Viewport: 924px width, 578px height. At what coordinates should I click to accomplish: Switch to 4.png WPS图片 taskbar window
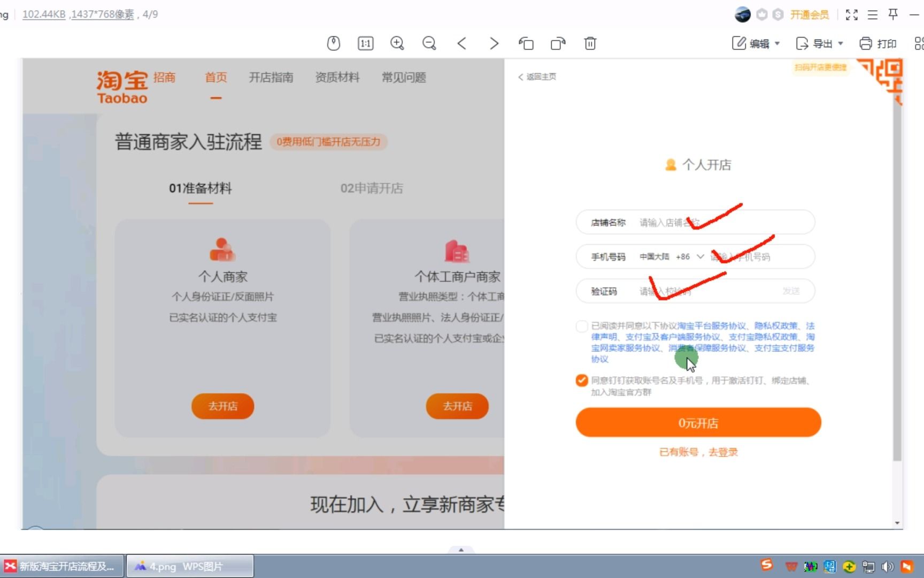[x=190, y=566]
